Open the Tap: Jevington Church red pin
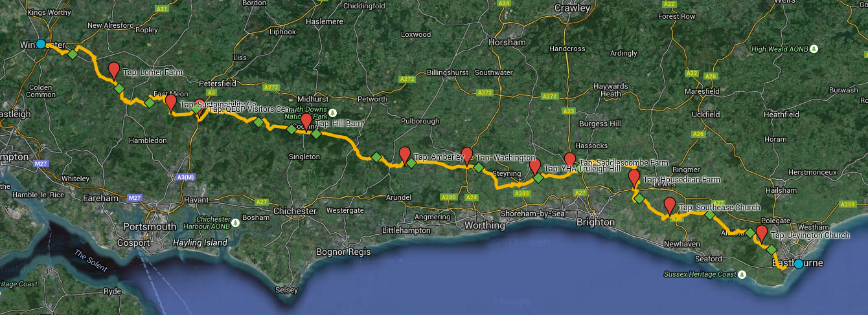868x315 pixels. coord(762,234)
